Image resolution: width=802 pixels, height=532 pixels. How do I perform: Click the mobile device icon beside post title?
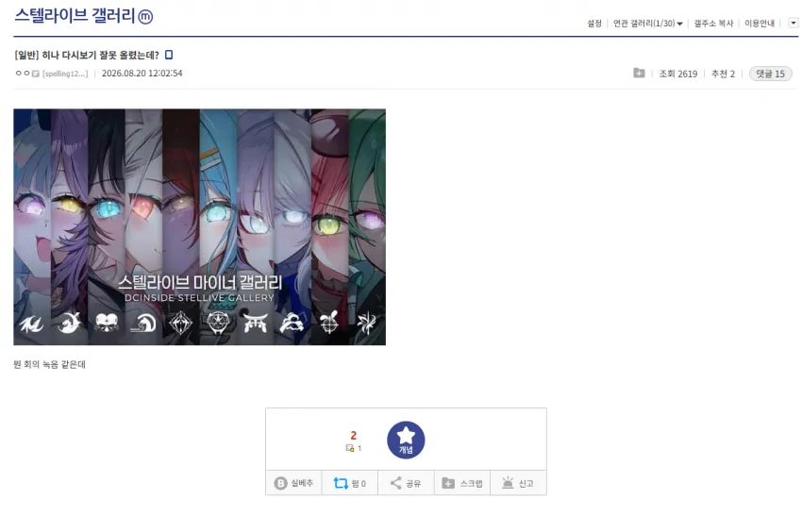point(169,54)
